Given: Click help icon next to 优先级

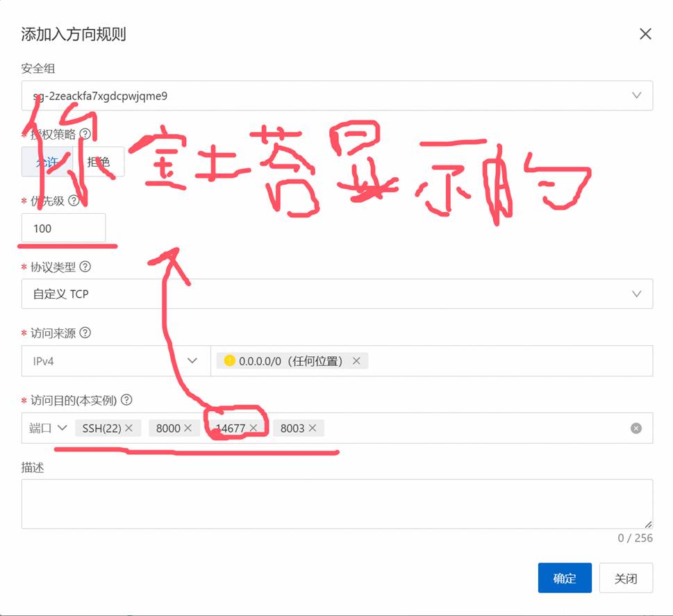Looking at the screenshot, I should click(74, 201).
